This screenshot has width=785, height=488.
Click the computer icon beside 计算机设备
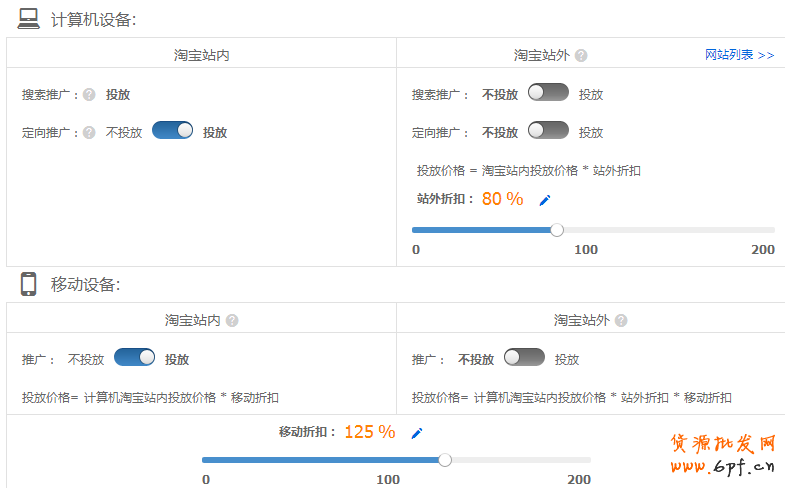point(29,18)
